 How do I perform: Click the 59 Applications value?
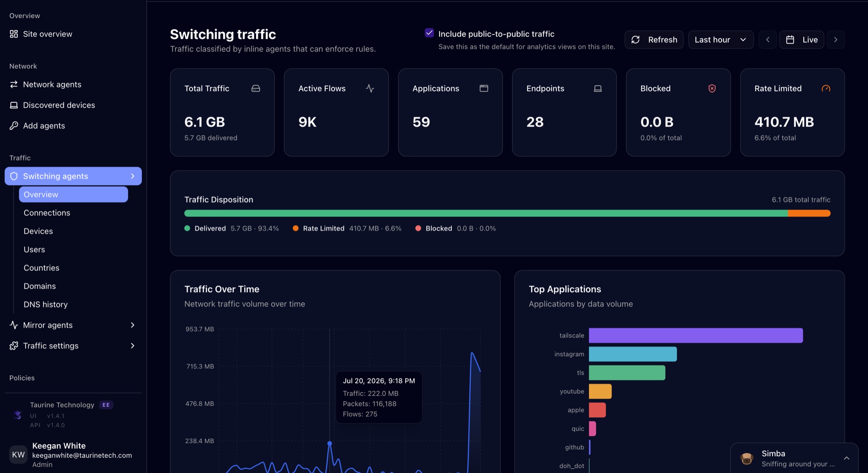coord(421,122)
